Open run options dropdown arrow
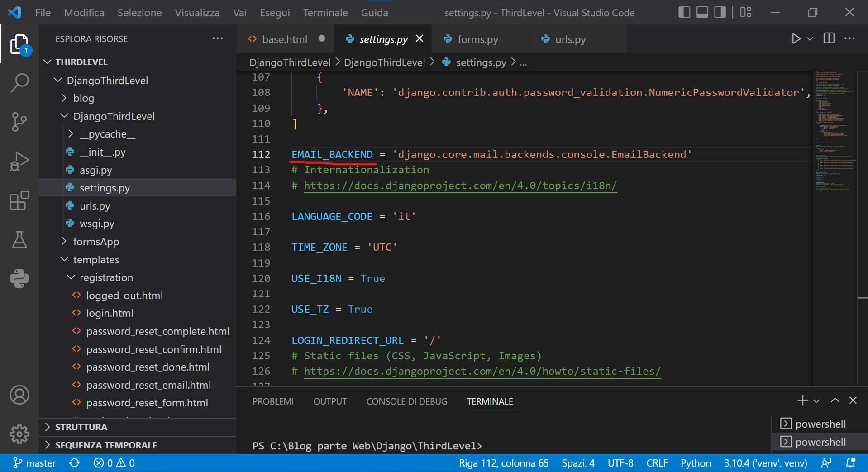This screenshot has height=472, width=868. pos(810,39)
